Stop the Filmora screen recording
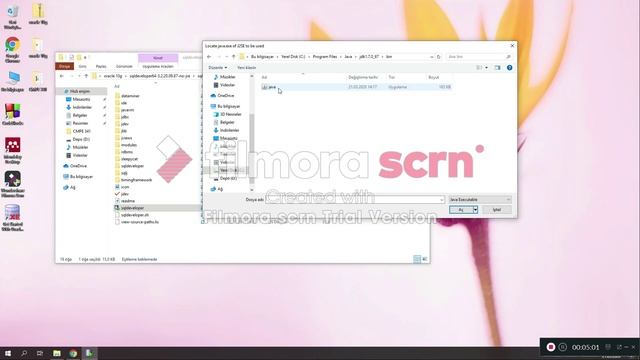 [x=551, y=347]
